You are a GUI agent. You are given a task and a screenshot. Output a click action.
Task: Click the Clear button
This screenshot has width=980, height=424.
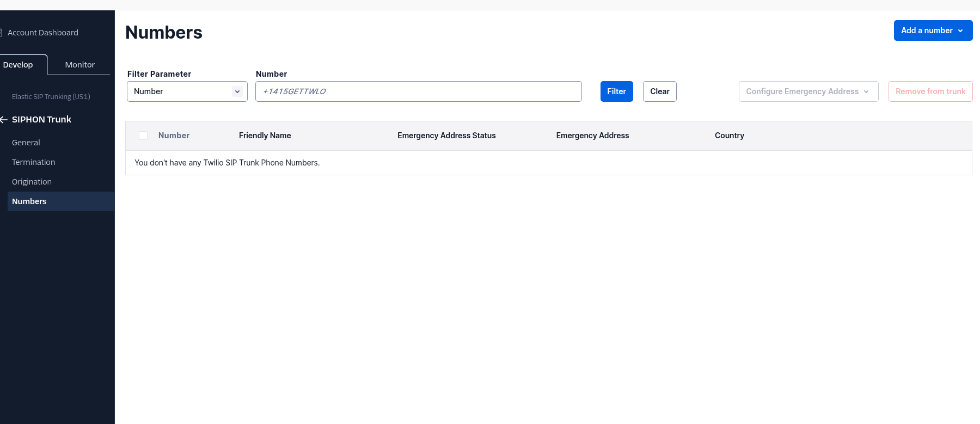(659, 91)
